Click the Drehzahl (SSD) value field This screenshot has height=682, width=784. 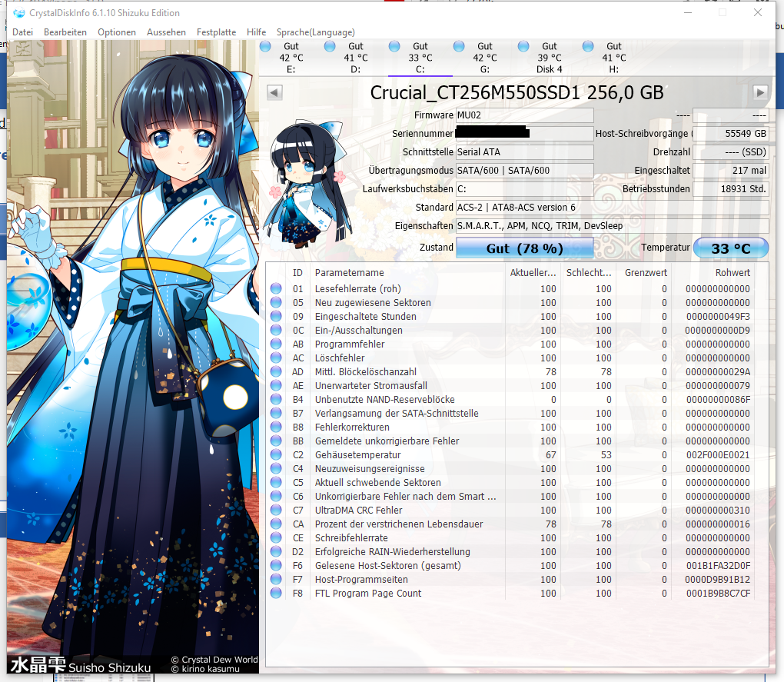730,152
